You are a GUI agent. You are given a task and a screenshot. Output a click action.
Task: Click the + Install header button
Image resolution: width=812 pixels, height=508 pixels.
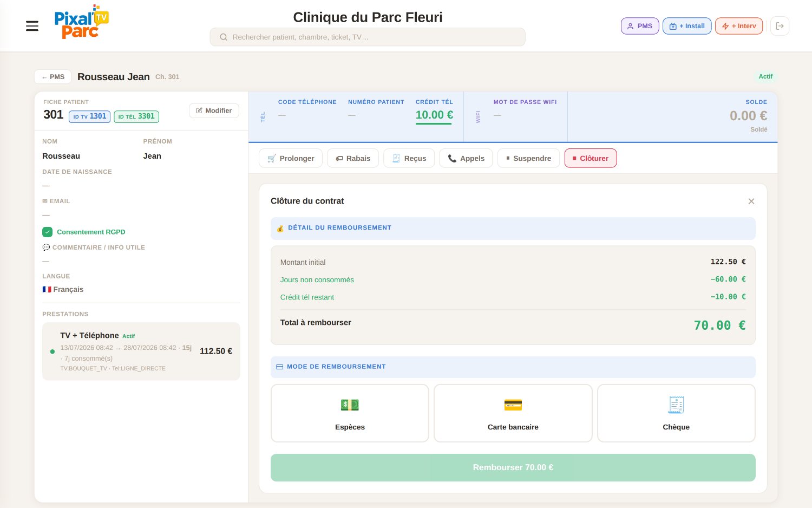coord(687,26)
